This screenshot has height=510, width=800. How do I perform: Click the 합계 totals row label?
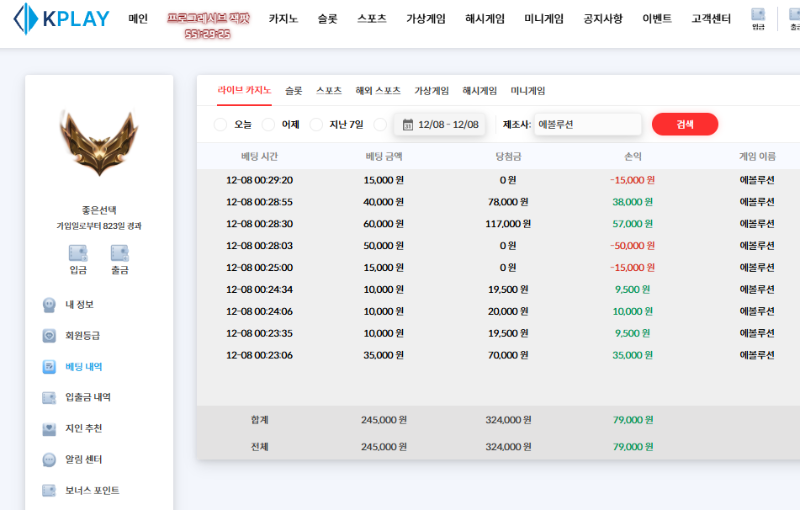click(x=259, y=420)
